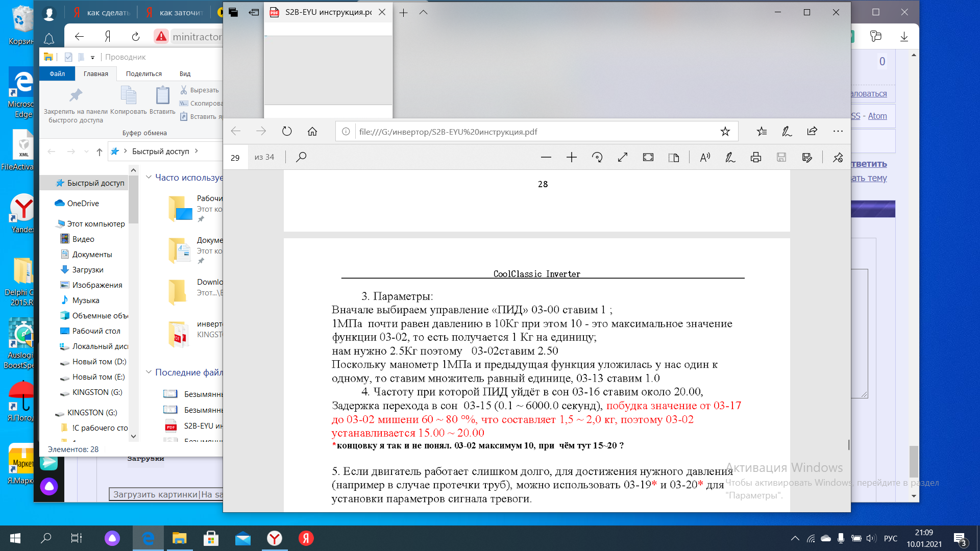Go up one folder level in Explorer

100,152
